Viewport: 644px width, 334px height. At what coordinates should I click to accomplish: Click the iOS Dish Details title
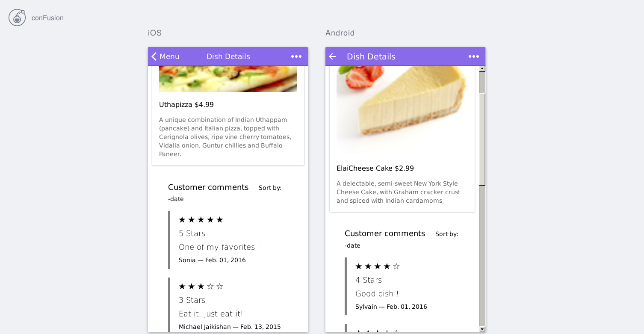pyautogui.click(x=228, y=56)
